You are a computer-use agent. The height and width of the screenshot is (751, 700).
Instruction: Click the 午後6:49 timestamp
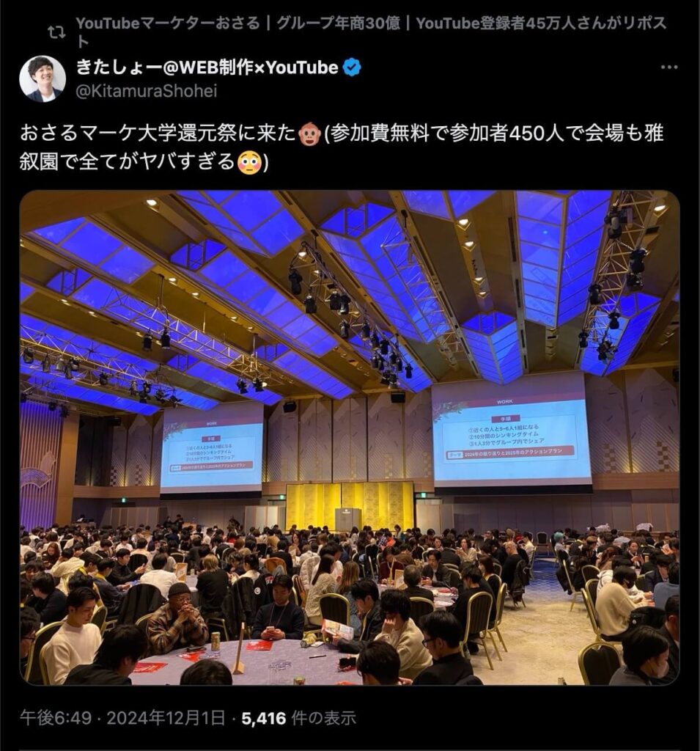tap(56, 718)
